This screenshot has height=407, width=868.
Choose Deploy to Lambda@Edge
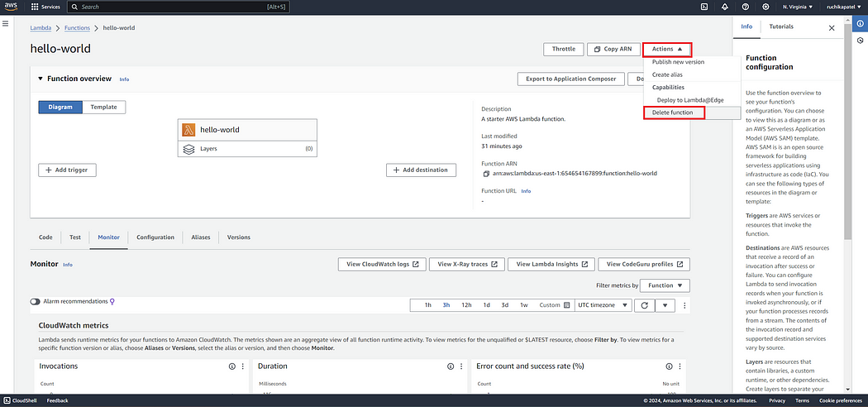(691, 100)
